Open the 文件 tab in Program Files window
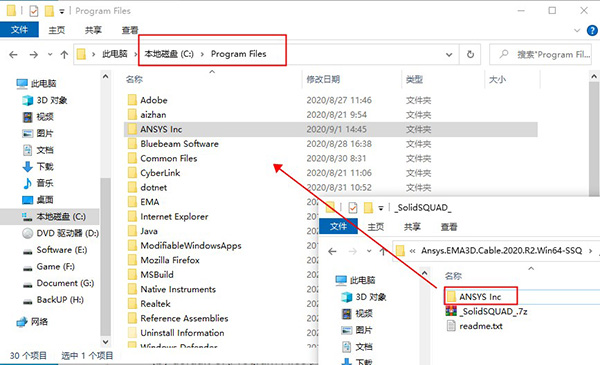Viewport: 600px width, 365px height. tap(19, 29)
